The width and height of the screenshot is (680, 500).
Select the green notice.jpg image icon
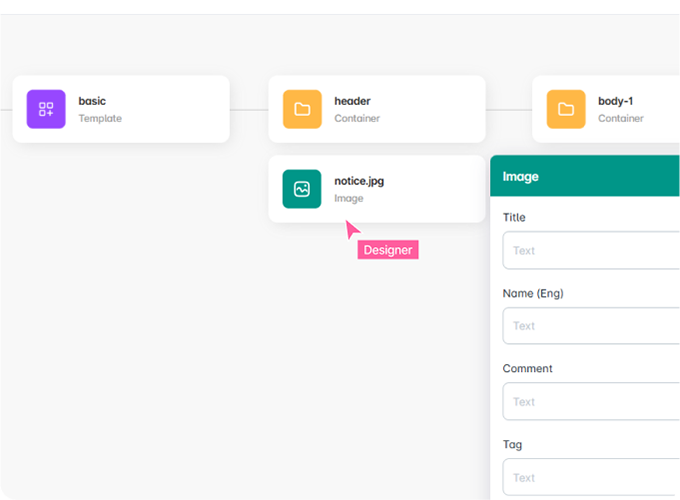pos(302,189)
